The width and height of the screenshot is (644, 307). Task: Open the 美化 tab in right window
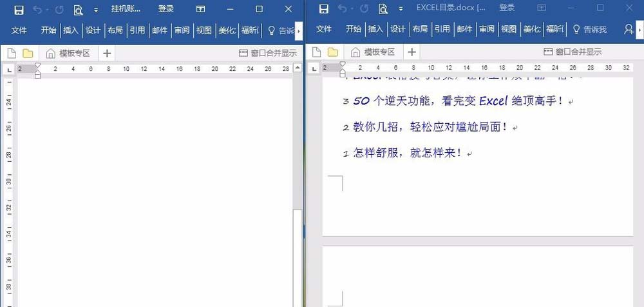pos(531,29)
